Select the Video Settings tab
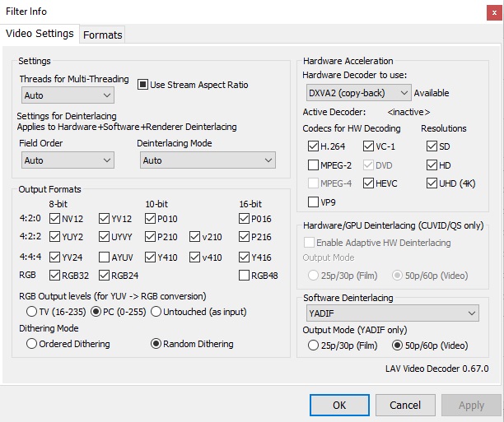The width and height of the screenshot is (504, 422). 40,34
